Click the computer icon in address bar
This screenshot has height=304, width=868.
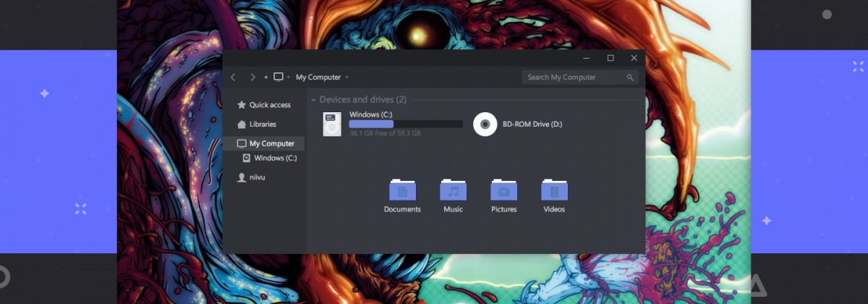click(278, 77)
